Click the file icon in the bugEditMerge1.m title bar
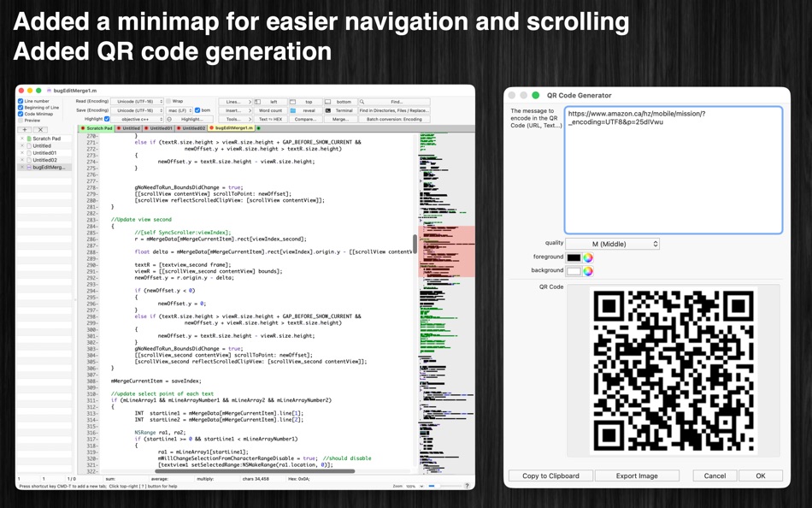The height and width of the screenshot is (508, 812). [x=50, y=91]
